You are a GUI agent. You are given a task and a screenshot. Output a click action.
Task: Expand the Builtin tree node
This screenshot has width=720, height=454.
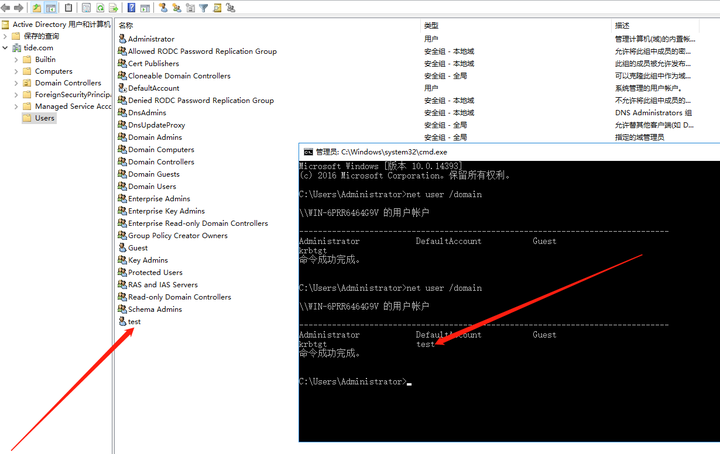coord(16,59)
